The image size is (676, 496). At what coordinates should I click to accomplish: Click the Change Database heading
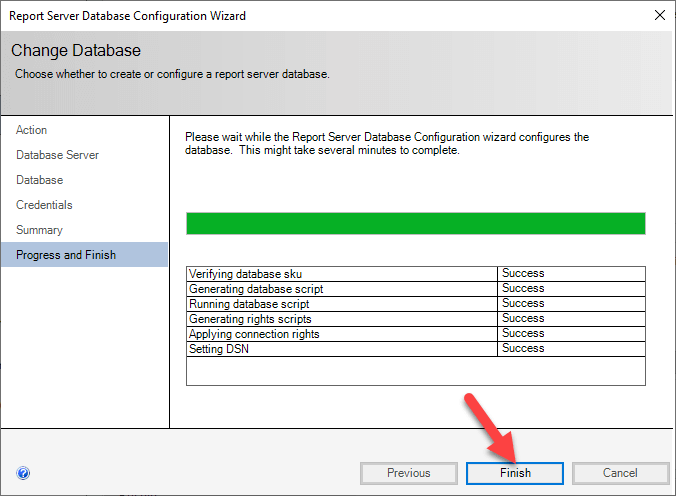[x=76, y=50]
